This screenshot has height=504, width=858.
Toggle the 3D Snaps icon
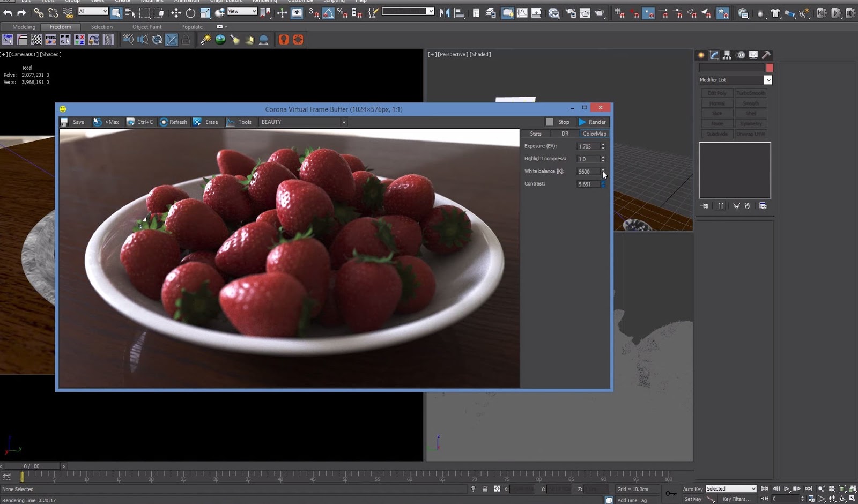314,13
